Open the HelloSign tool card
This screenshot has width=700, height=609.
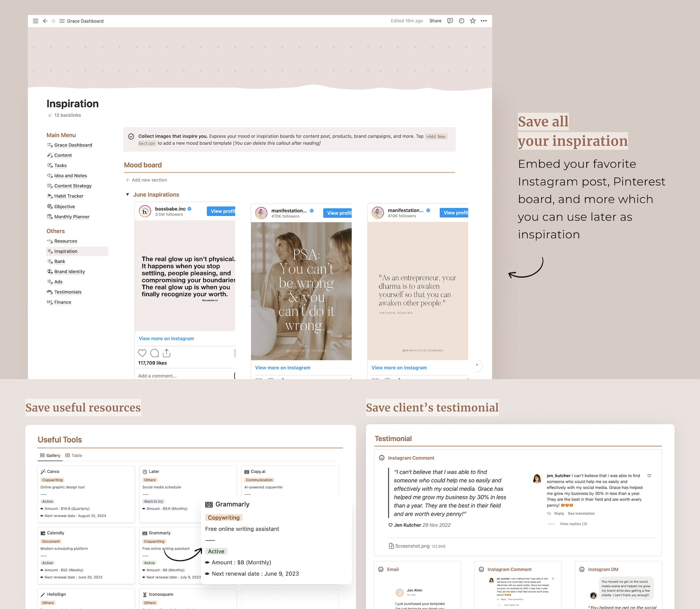[x=86, y=599]
